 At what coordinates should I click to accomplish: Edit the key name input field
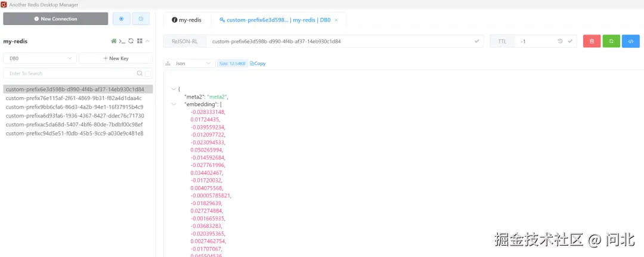[340, 41]
